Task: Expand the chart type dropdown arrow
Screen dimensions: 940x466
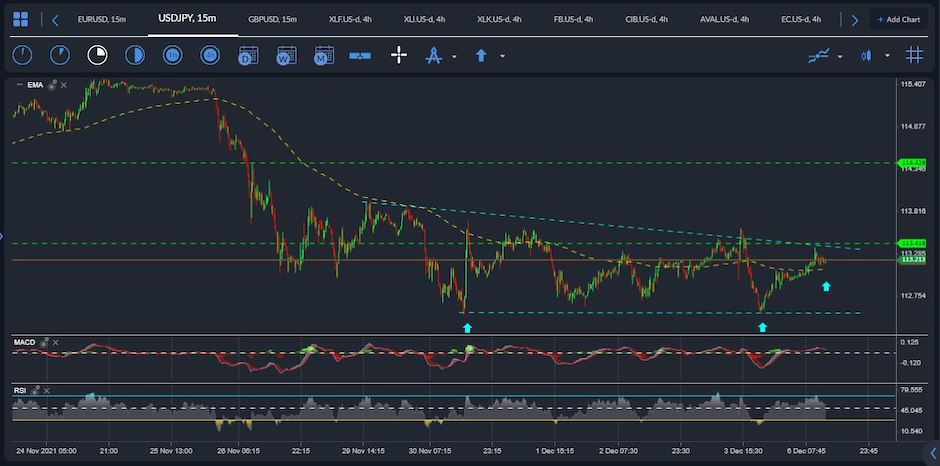Action: click(887, 56)
